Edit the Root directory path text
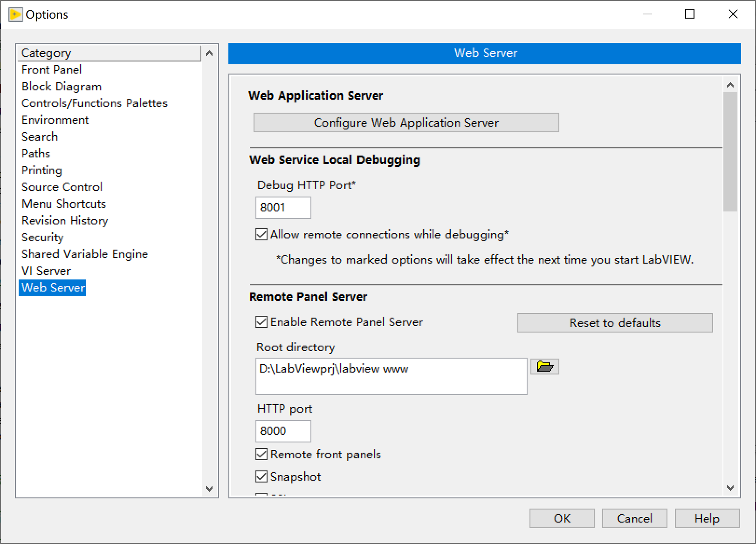Screen dimensions: 756x544 [391, 376]
